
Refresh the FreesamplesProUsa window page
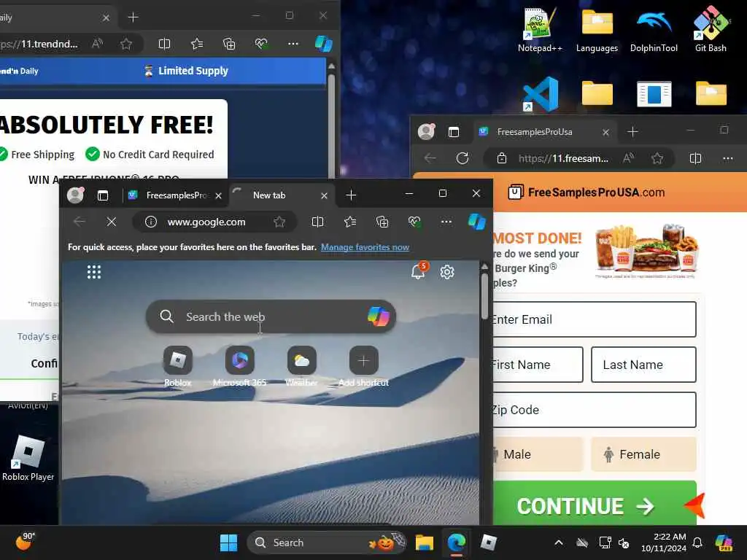pos(462,158)
